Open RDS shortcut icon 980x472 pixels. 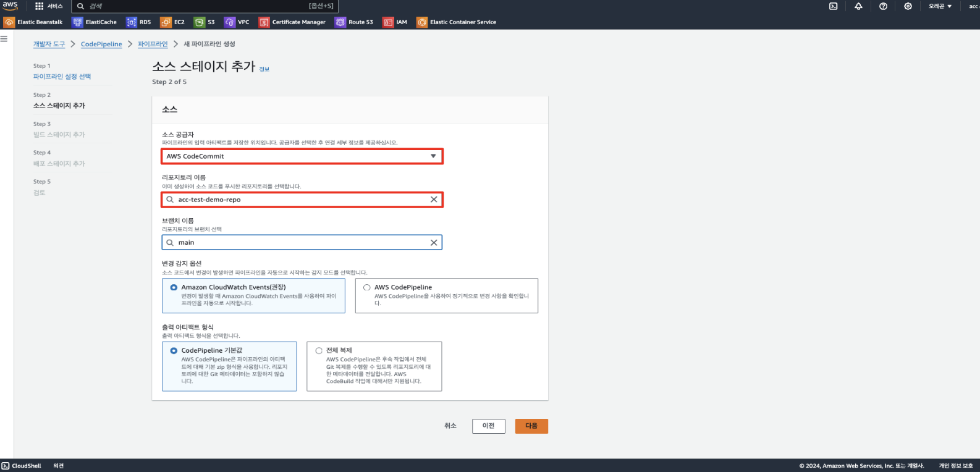tap(131, 22)
